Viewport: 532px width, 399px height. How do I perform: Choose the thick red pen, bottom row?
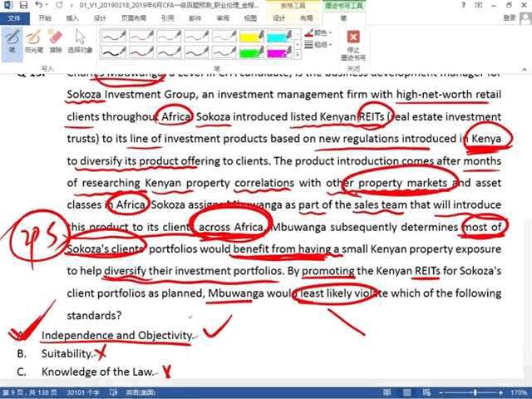[x=141, y=52]
